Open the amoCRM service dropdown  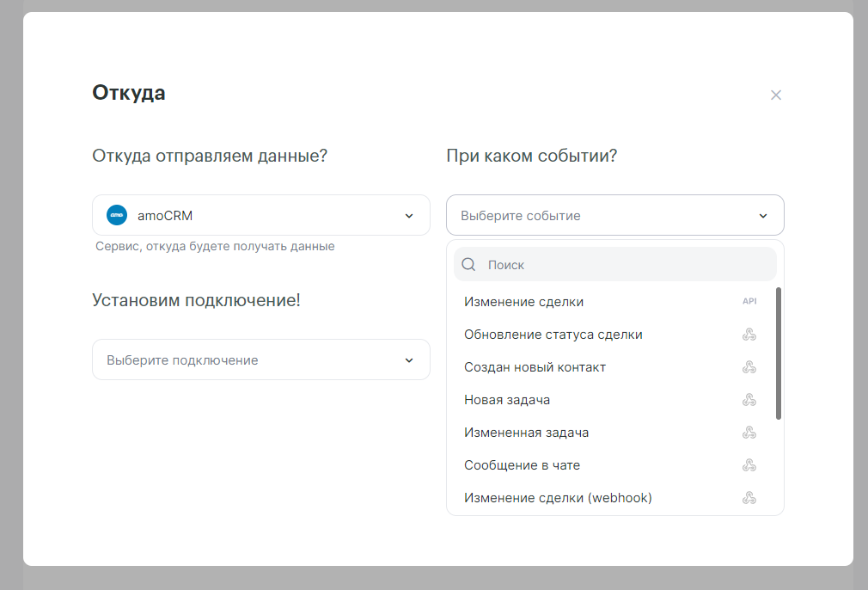[x=260, y=215]
